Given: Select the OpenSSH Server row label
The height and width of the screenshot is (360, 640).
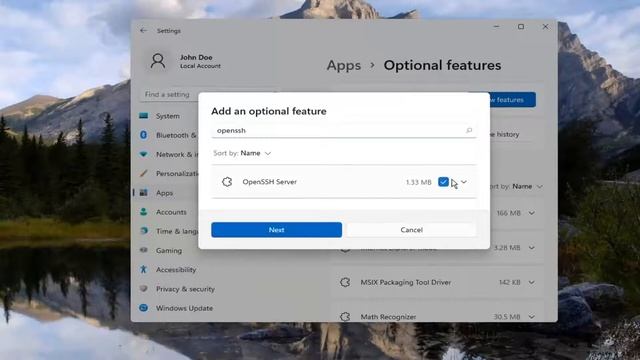Looking at the screenshot, I should point(269,182).
